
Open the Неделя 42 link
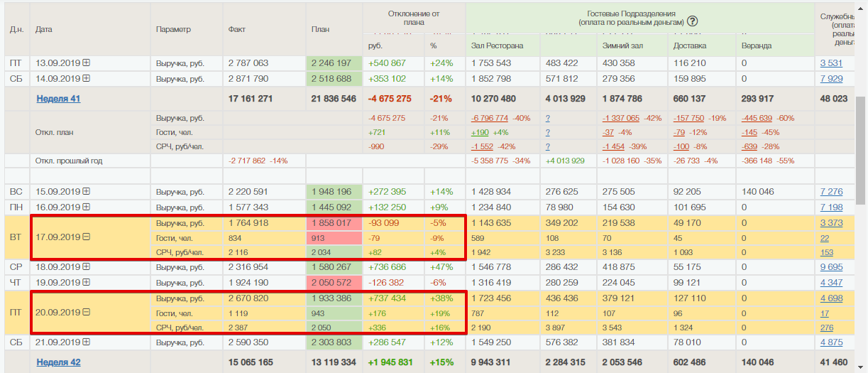click(58, 362)
